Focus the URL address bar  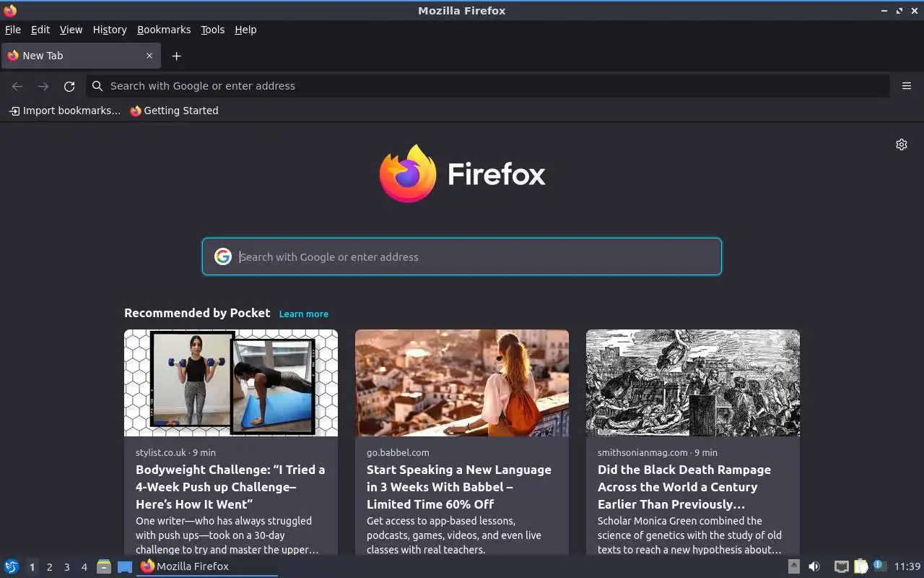click(487, 86)
